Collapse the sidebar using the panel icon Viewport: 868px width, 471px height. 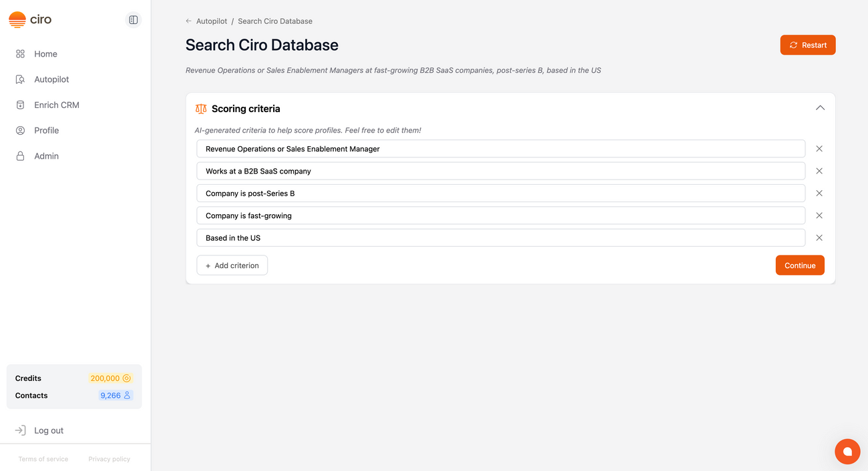(x=133, y=19)
